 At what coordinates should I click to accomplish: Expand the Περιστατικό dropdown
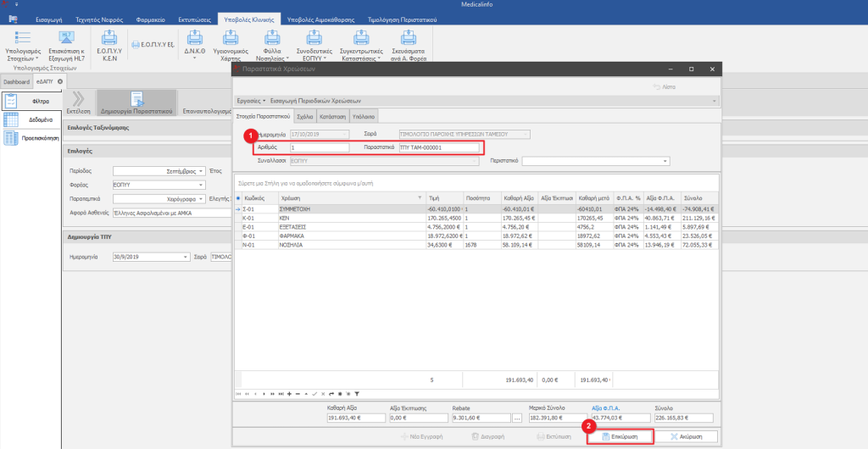(665, 161)
